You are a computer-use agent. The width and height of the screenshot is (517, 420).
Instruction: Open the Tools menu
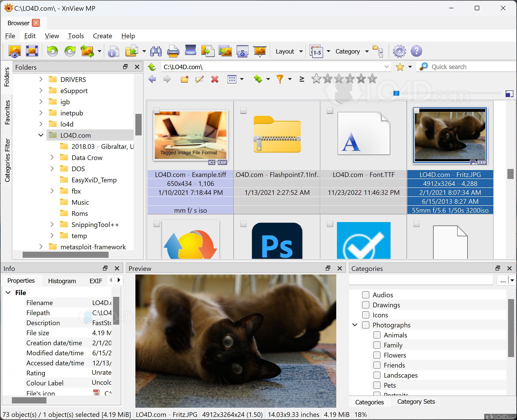(x=76, y=36)
